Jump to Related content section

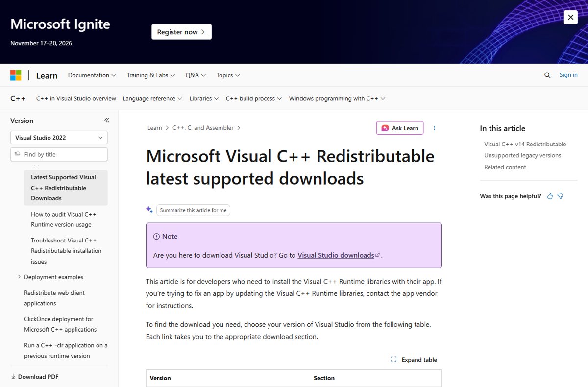click(505, 167)
